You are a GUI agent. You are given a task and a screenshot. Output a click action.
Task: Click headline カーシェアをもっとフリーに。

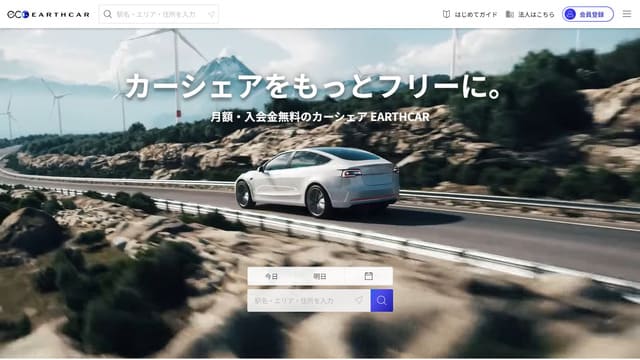coord(314,86)
